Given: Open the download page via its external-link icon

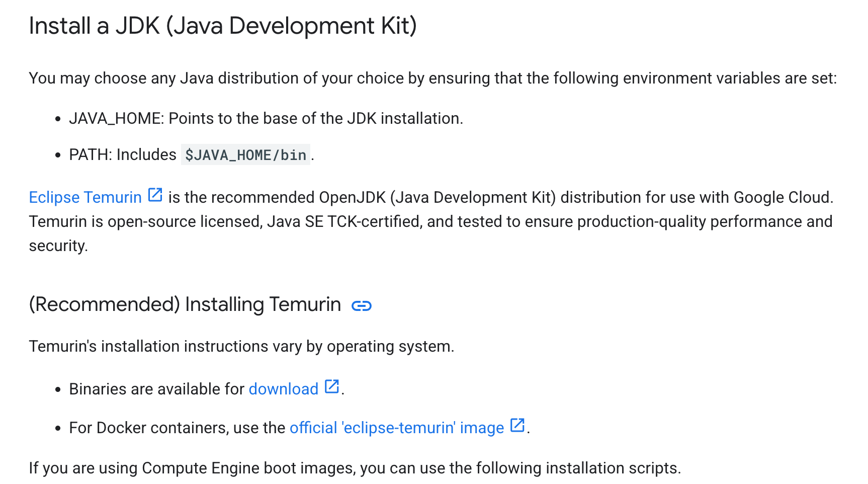Looking at the screenshot, I should [331, 387].
